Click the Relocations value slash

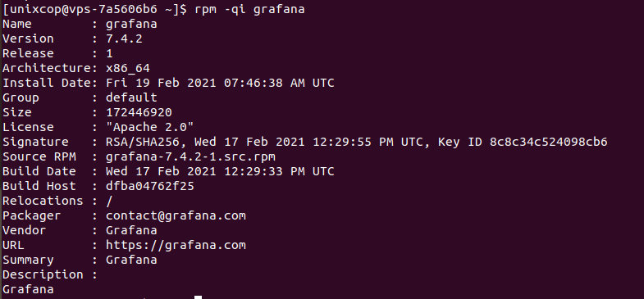109,201
